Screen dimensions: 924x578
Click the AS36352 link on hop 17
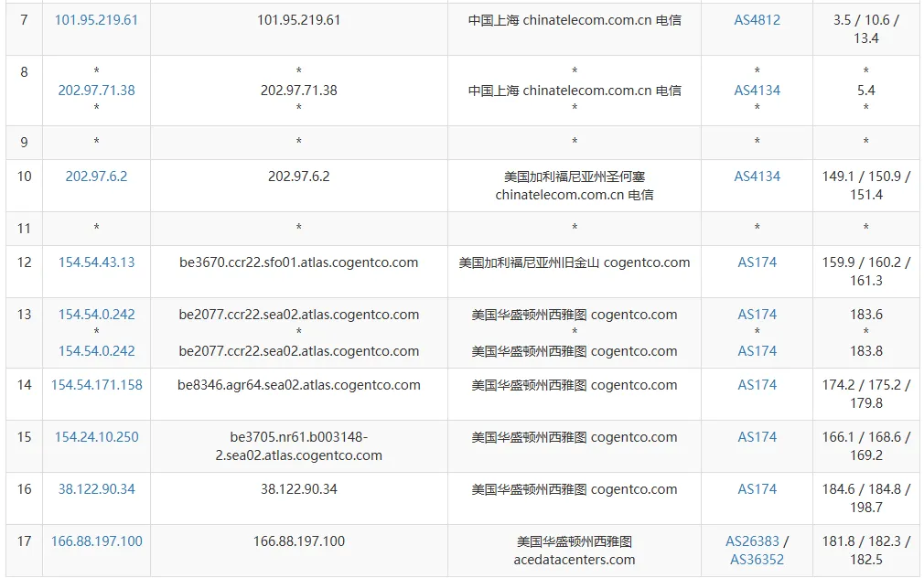coord(757,560)
